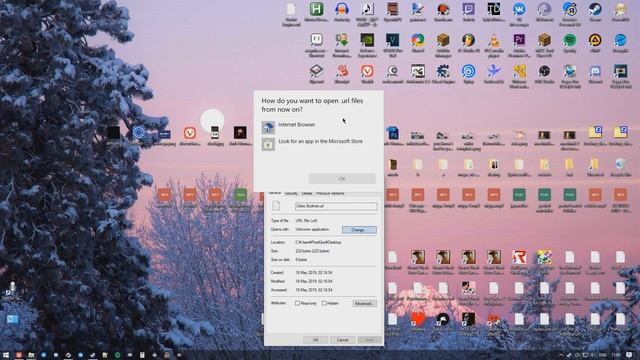
Task: Open the Action Center notifications icon
Action: [x=629, y=355]
